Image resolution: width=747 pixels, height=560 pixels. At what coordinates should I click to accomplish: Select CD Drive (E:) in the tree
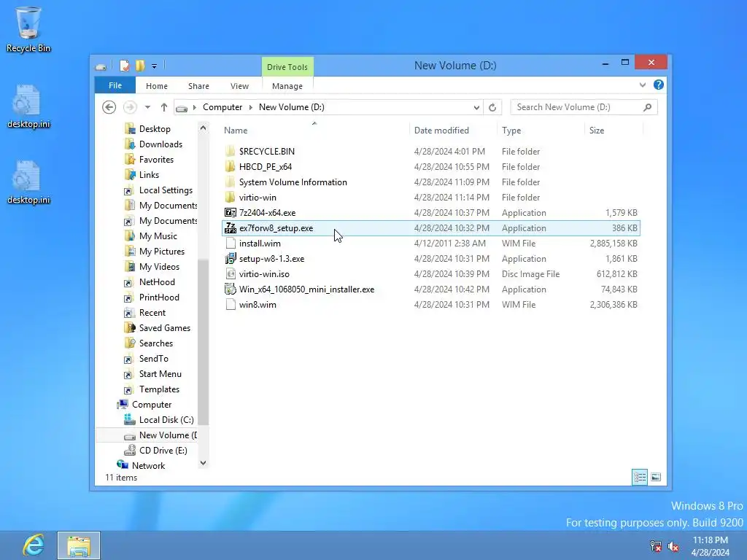tap(163, 451)
